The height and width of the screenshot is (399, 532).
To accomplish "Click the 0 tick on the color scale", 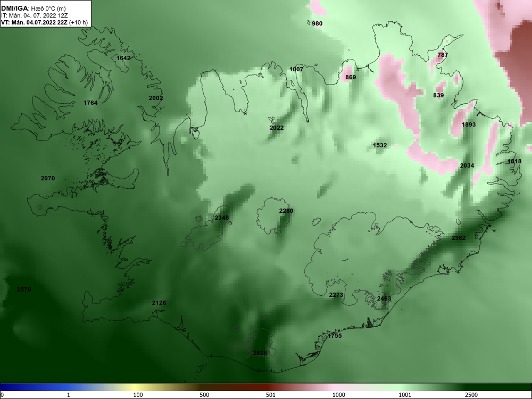I will [x=2, y=395].
